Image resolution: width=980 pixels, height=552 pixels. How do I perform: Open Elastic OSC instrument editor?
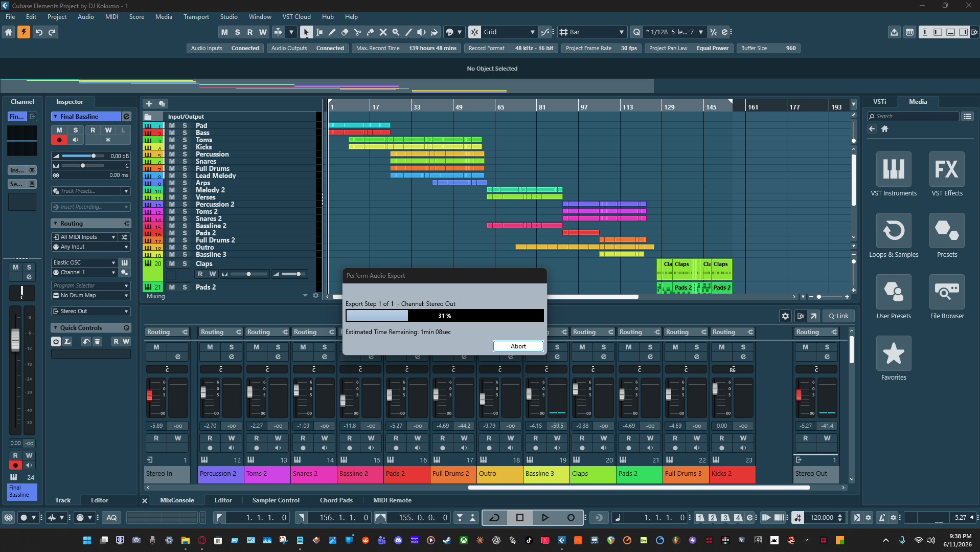(x=124, y=262)
